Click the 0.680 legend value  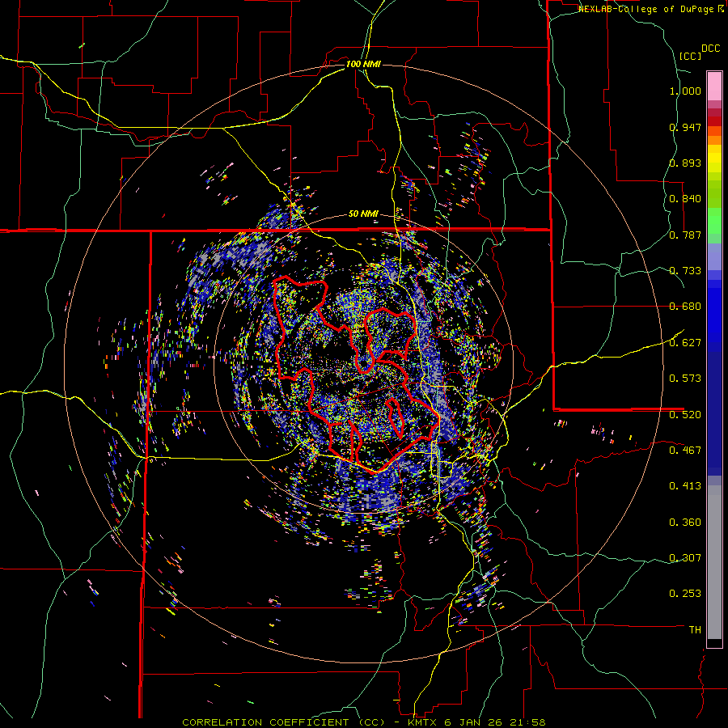[685, 307]
